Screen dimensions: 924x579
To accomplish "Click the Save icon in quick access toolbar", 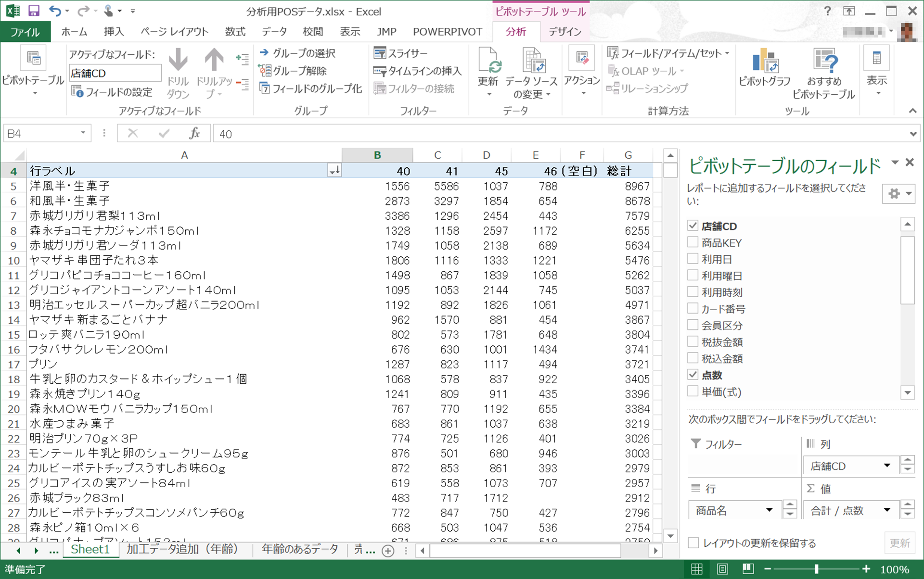I will [34, 11].
